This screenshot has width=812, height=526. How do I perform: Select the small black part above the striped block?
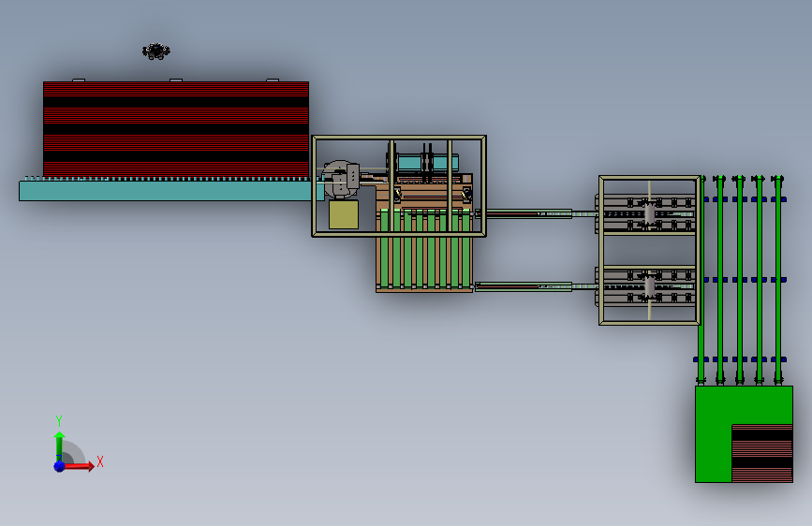click(x=155, y=51)
